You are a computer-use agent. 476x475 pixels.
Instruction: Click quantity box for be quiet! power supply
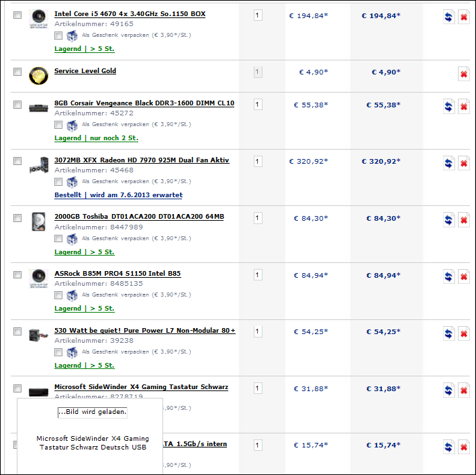click(258, 331)
